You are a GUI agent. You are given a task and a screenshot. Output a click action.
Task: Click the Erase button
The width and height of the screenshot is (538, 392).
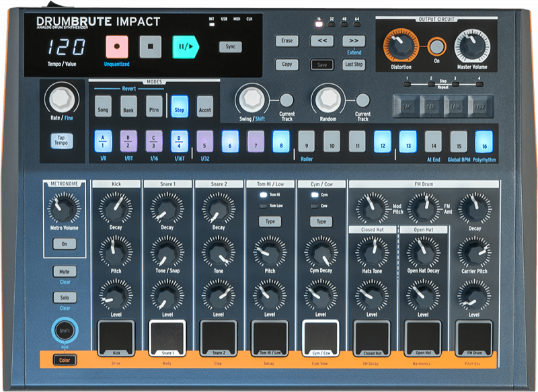coord(287,41)
